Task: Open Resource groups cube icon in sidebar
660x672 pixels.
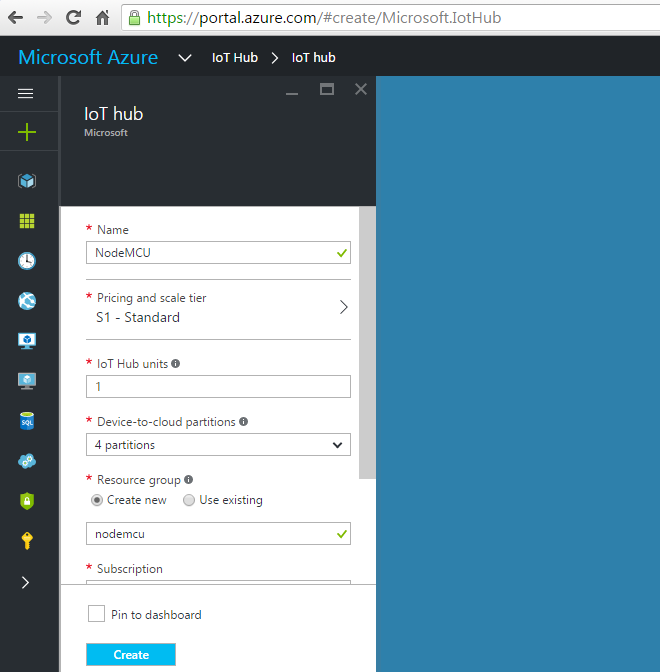Action: (x=27, y=181)
